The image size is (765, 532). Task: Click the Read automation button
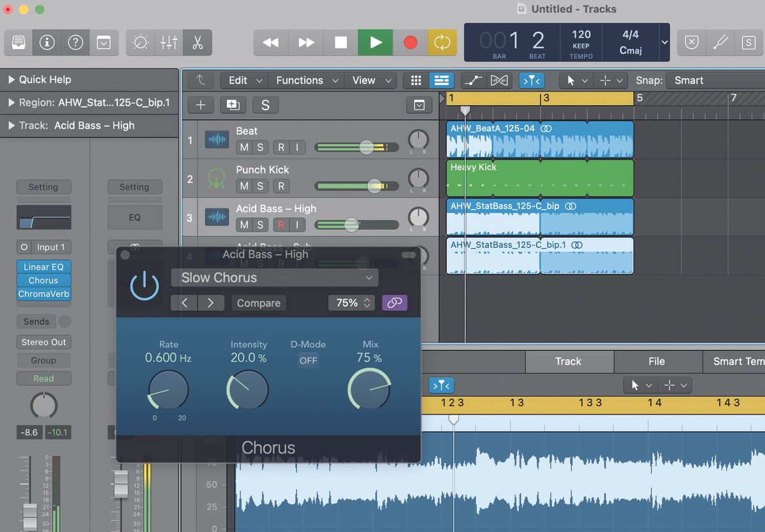43,378
